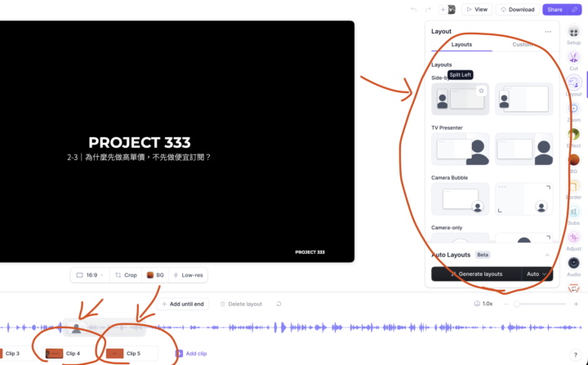Open the Adjust tool in sidebar

pos(573,238)
